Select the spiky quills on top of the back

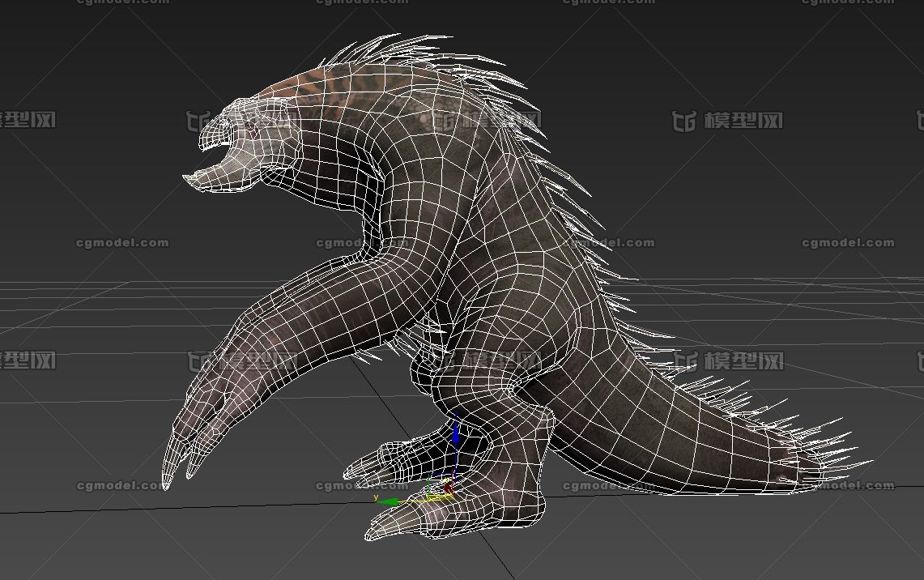[x=421, y=53]
